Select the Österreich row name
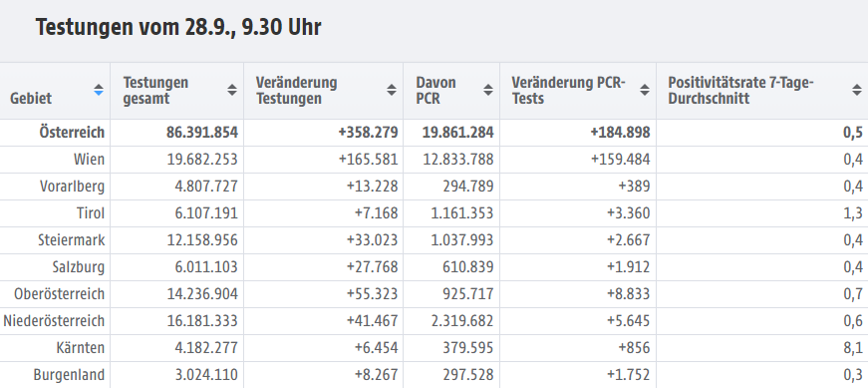Viewport: 868px width, 388px height. point(72,133)
